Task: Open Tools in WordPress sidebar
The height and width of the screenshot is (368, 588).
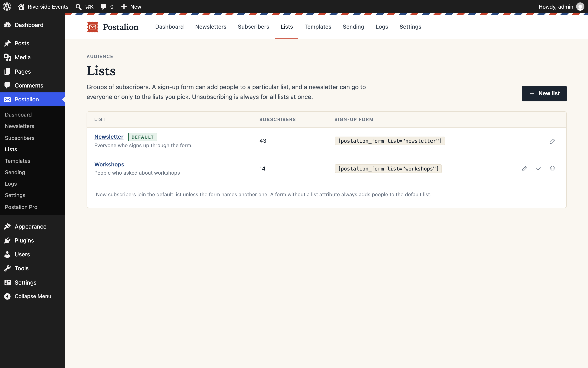Action: 32,268
